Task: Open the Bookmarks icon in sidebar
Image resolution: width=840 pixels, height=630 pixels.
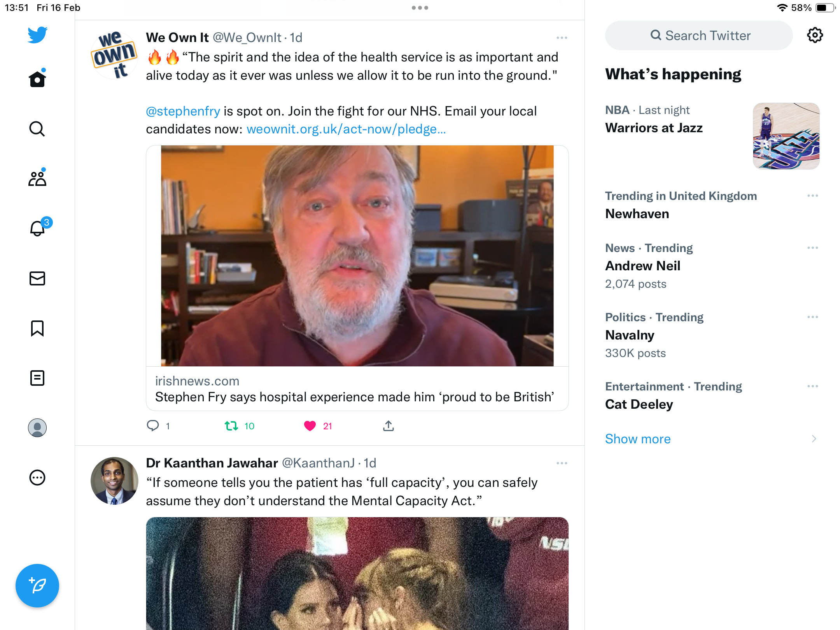Action: tap(37, 328)
